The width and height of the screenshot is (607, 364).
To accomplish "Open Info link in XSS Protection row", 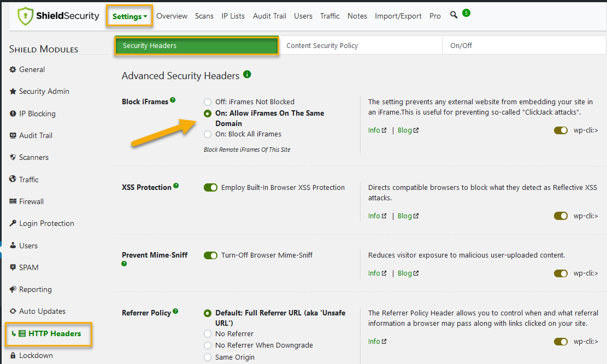I will (x=377, y=216).
